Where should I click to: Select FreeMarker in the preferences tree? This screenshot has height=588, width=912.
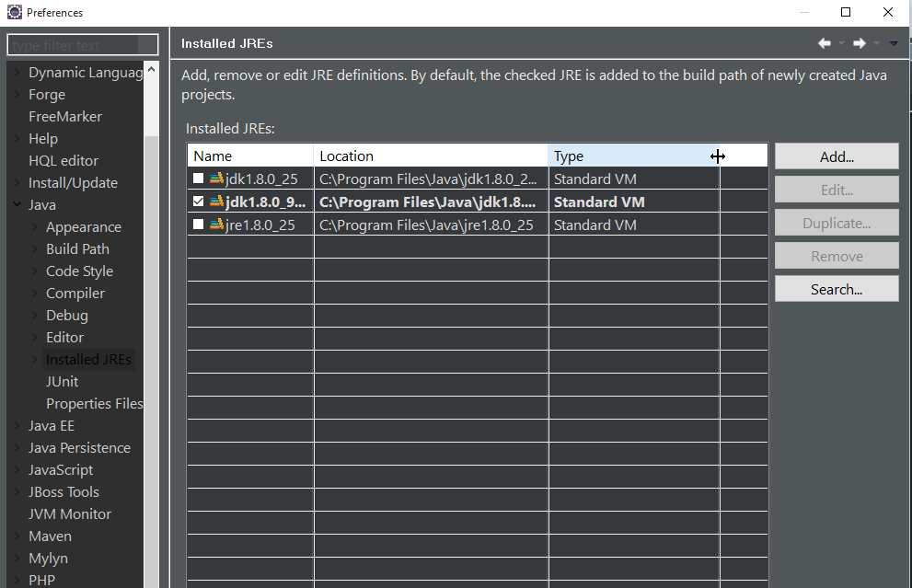pos(65,116)
